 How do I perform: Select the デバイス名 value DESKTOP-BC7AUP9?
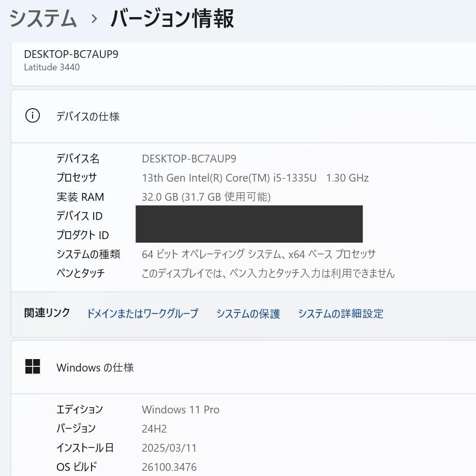coord(189,159)
